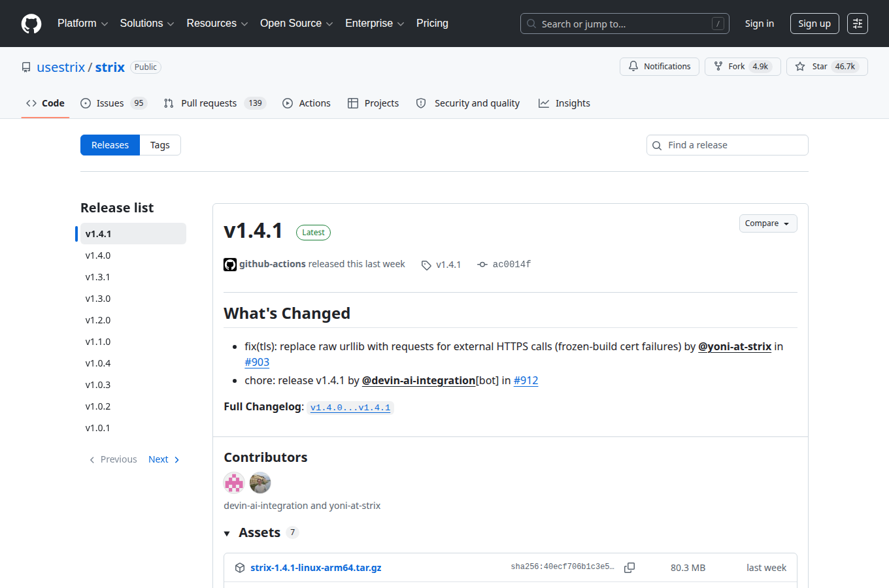Select v1.4.0 in release list

coord(133,255)
